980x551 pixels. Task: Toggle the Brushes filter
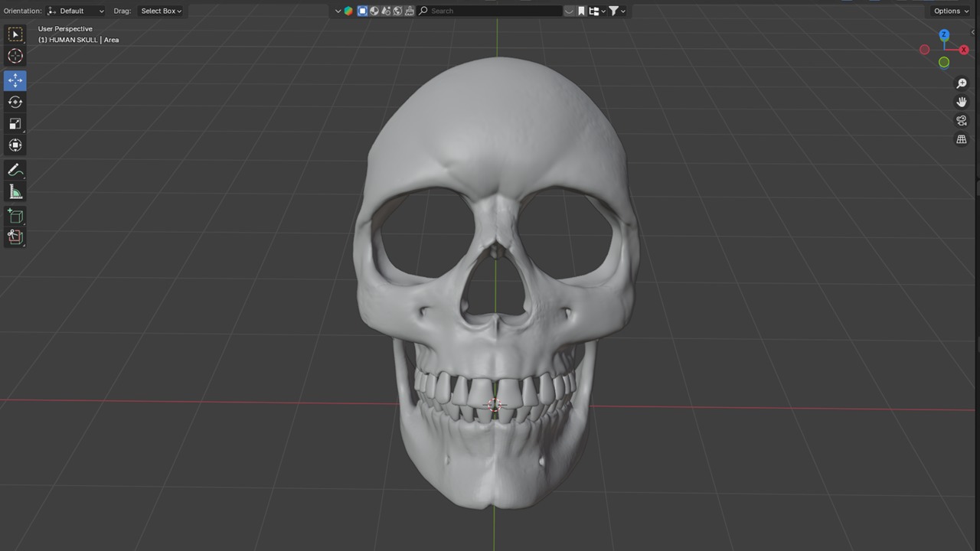click(x=410, y=11)
